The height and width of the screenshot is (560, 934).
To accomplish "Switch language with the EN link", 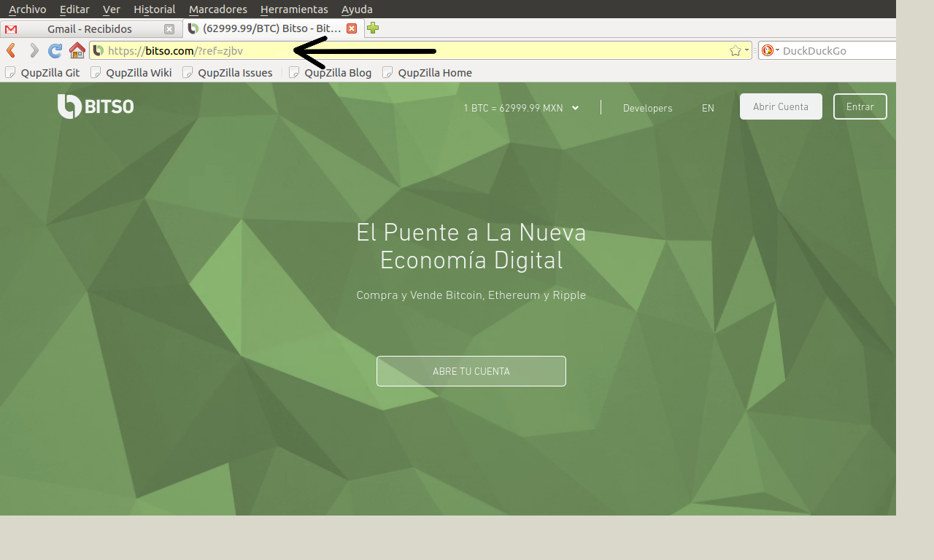I will (708, 108).
